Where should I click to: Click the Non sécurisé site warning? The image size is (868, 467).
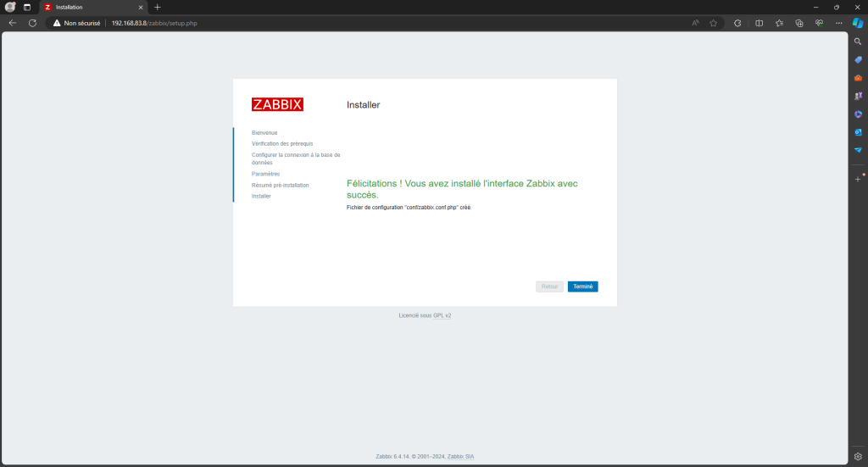(77, 23)
